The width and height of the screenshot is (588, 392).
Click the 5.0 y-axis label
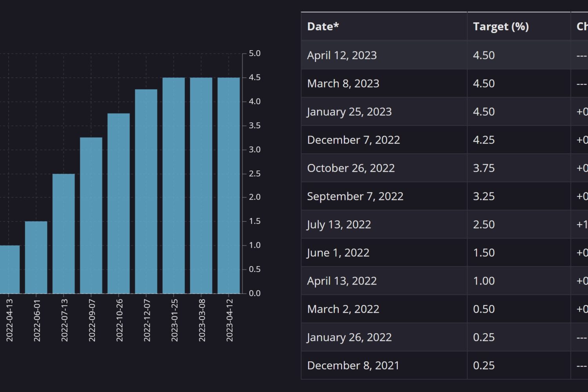pyautogui.click(x=254, y=53)
